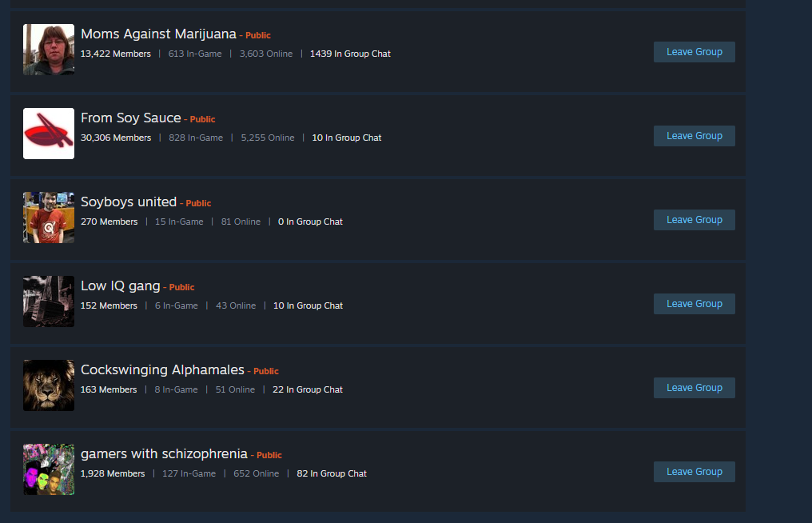Viewport: 812px width, 523px height.
Task: Click the 1439 In Group Chat link
Action: (x=350, y=54)
